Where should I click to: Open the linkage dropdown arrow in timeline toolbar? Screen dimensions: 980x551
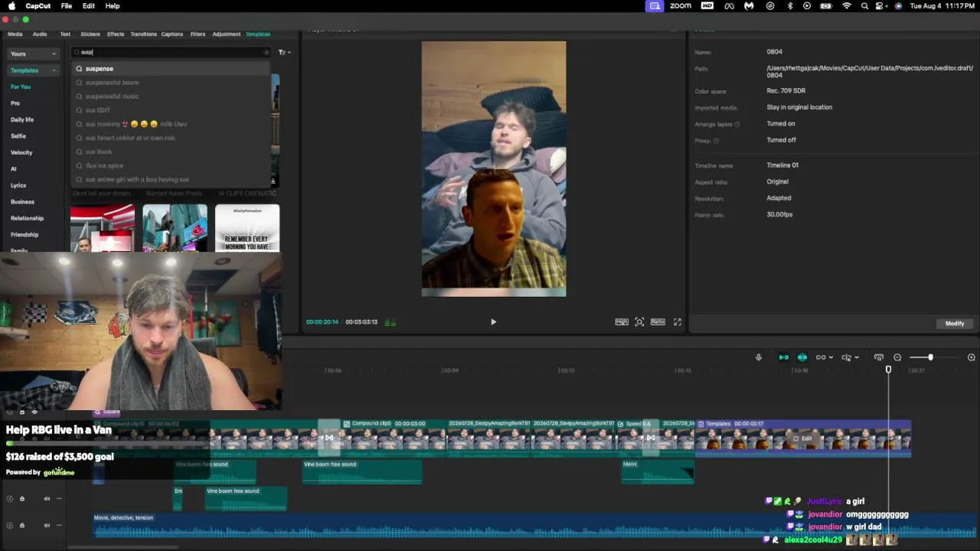tap(831, 357)
